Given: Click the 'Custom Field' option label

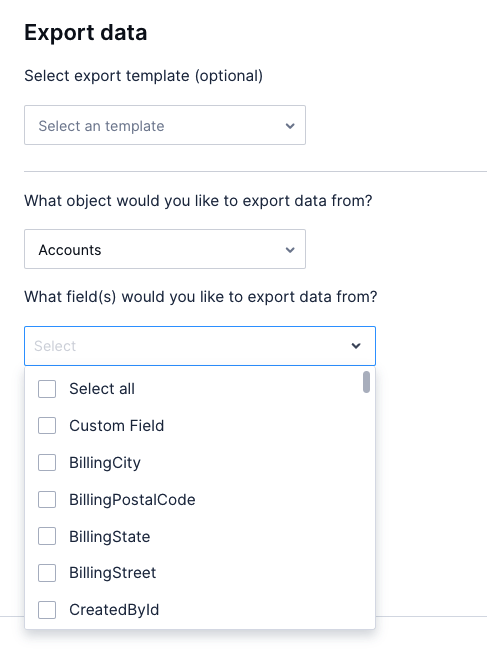Looking at the screenshot, I should (x=117, y=426).
